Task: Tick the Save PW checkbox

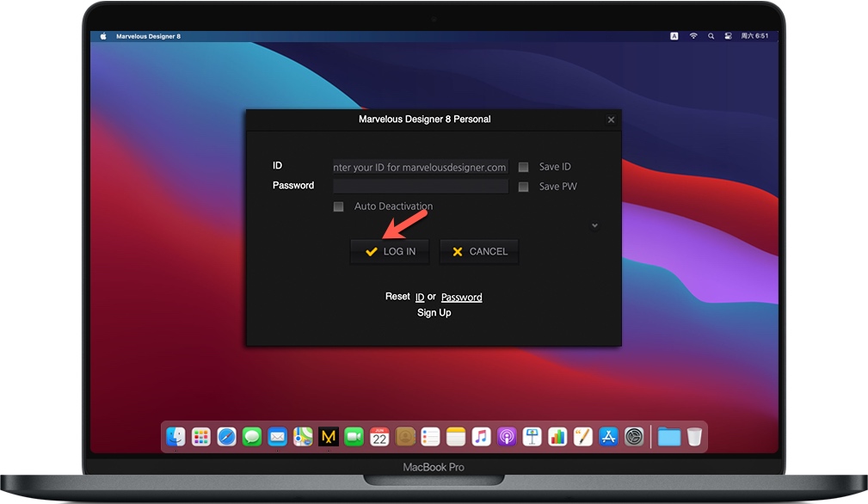Action: click(523, 187)
